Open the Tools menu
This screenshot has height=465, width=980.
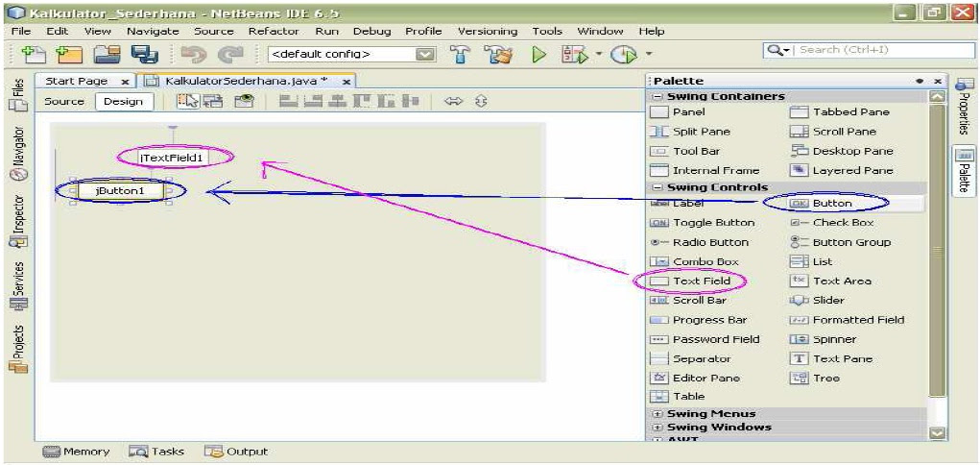click(x=547, y=31)
